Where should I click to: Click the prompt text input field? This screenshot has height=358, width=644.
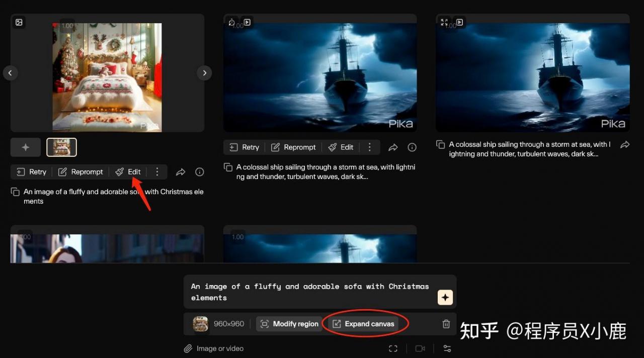point(309,292)
